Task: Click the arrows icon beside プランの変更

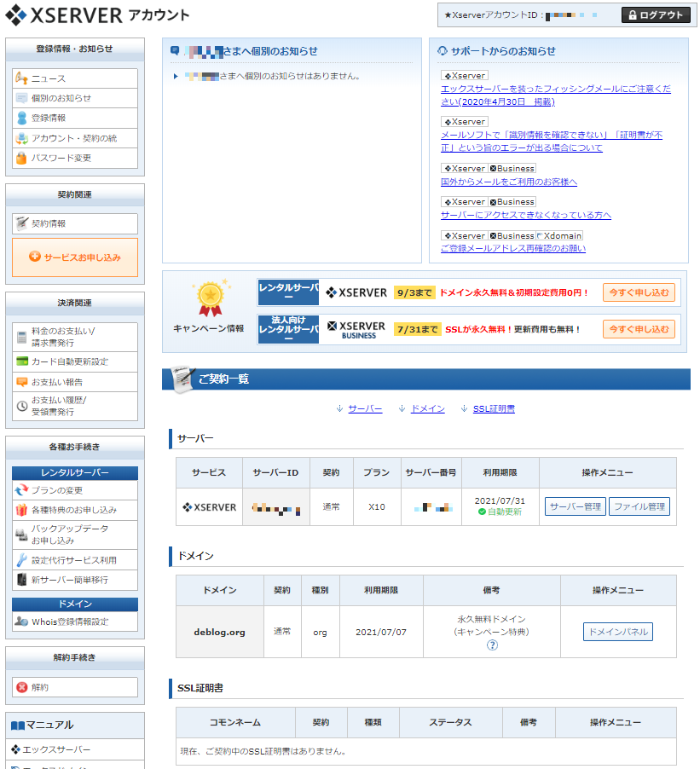Action: 21,490
